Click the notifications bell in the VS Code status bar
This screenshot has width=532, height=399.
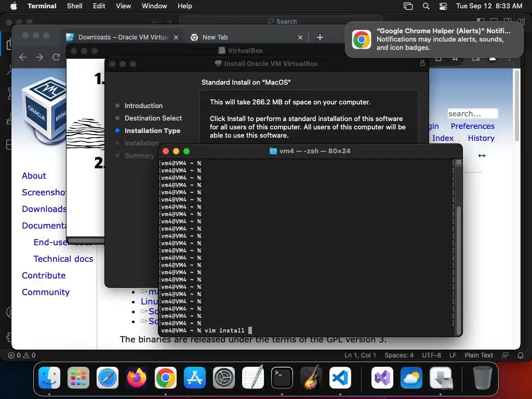click(521, 355)
